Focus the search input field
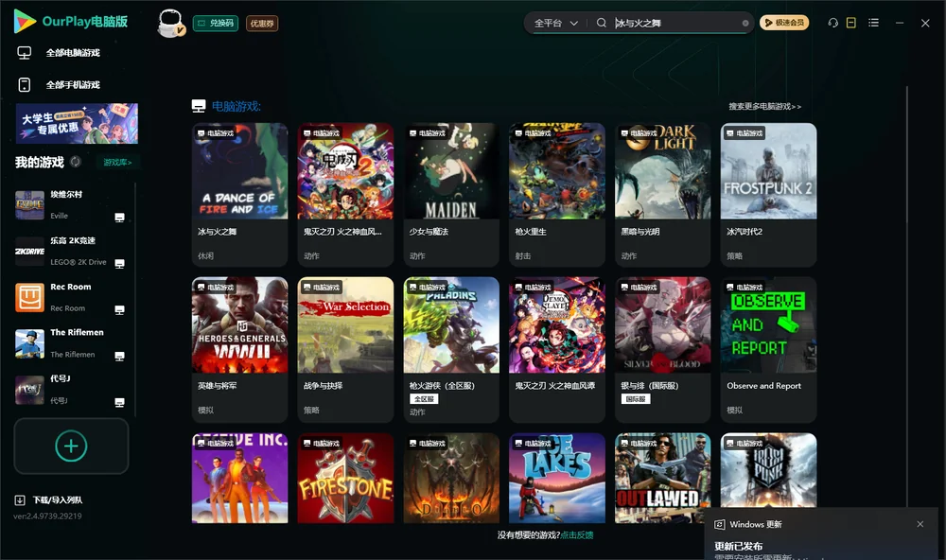 [675, 23]
